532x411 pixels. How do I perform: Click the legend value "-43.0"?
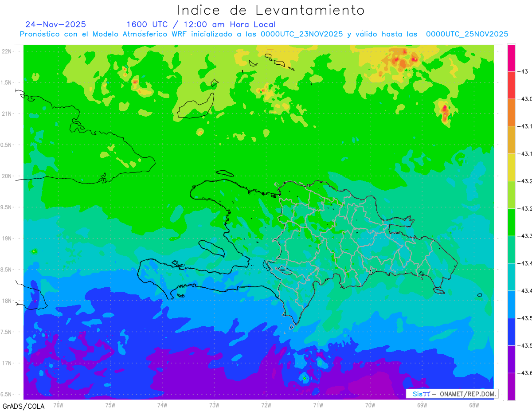pyautogui.click(x=525, y=99)
